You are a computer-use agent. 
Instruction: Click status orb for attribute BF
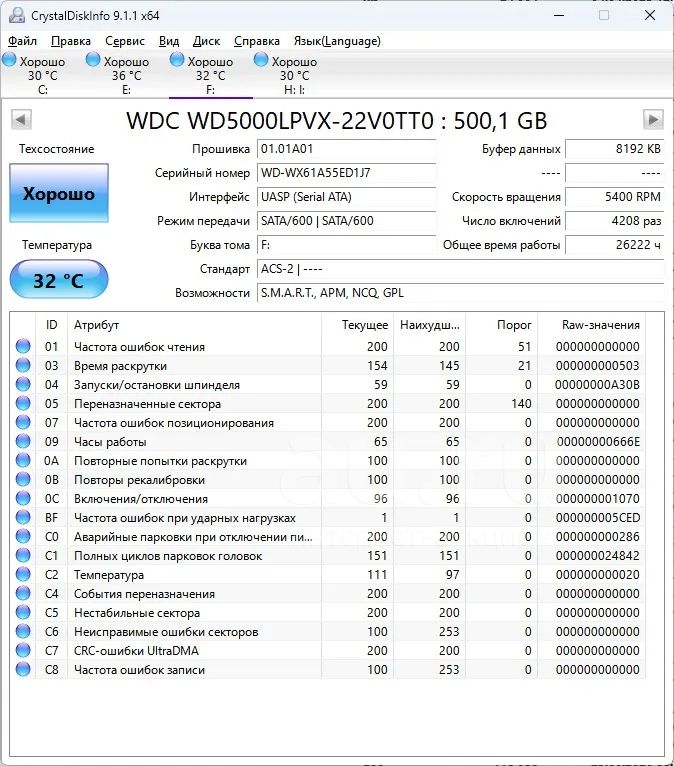(x=23, y=517)
